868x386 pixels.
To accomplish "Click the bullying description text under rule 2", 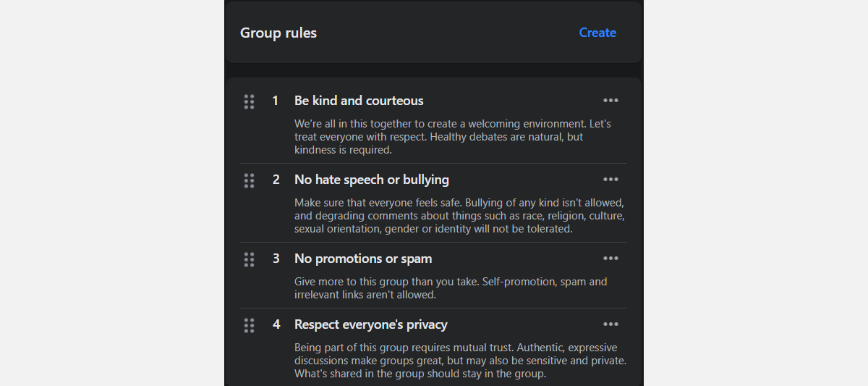I will (459, 216).
